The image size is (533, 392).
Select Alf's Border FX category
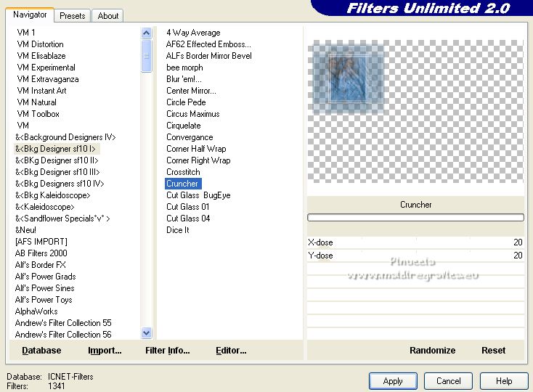41,265
